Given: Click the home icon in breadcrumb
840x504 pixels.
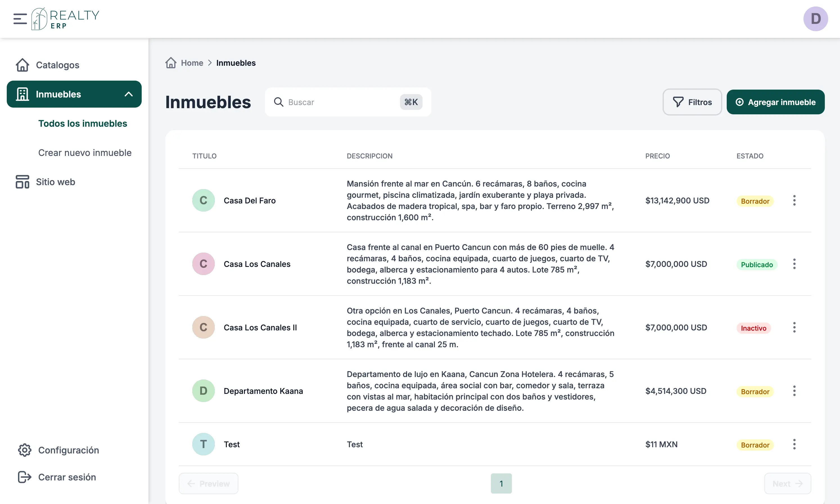Looking at the screenshot, I should (171, 63).
